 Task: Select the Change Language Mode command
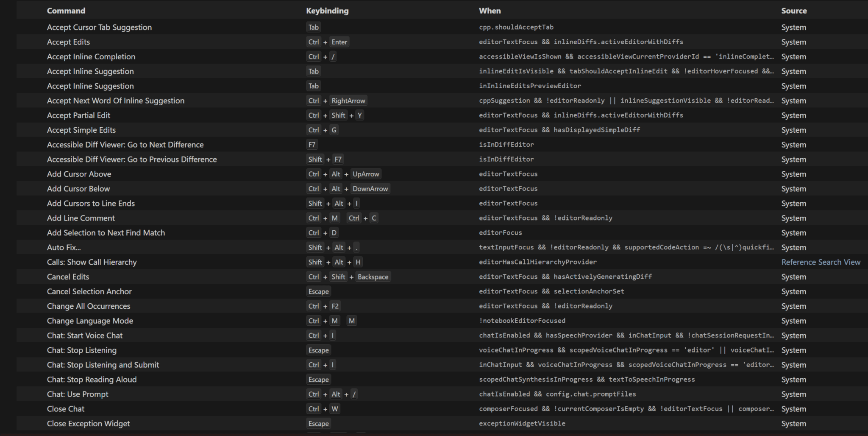pos(90,321)
